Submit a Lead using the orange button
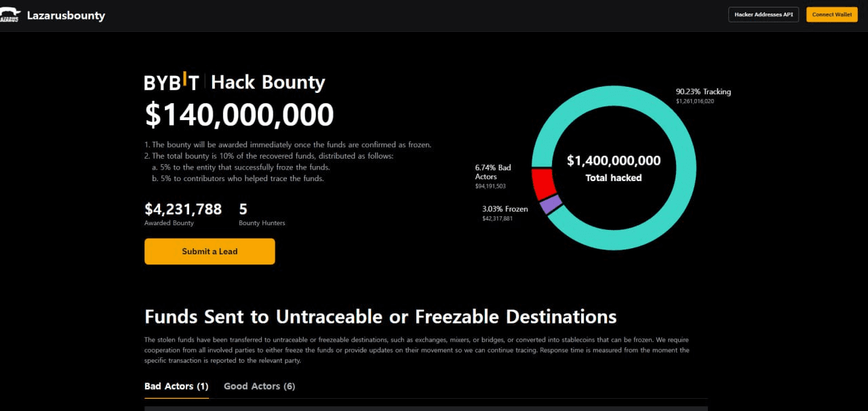 (210, 251)
